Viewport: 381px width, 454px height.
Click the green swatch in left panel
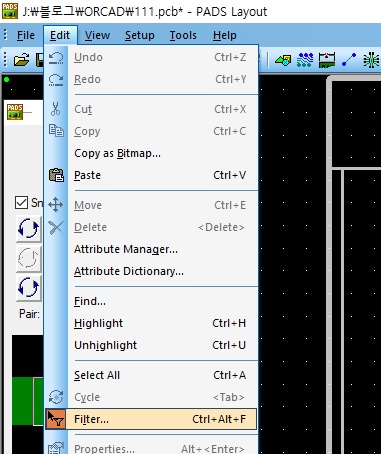click(x=28, y=401)
